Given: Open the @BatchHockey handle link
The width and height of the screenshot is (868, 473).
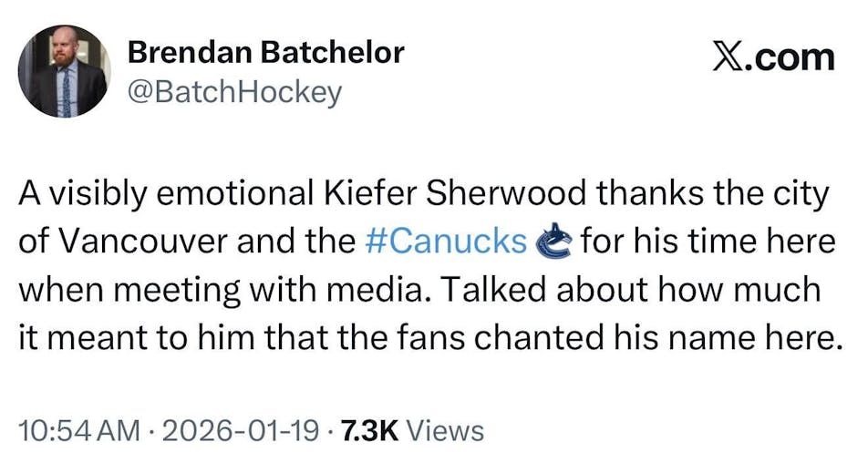Looking at the screenshot, I should pos(234,92).
